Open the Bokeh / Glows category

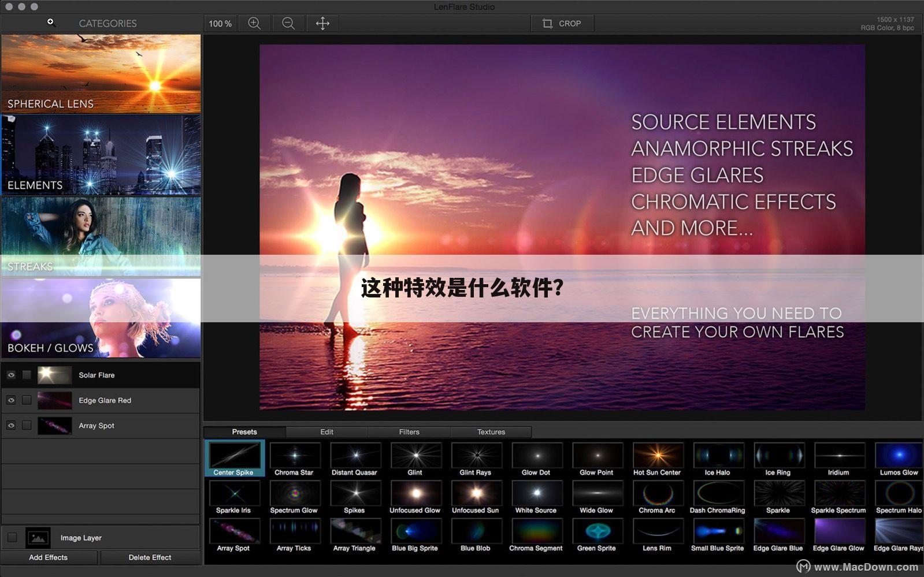coord(101,318)
